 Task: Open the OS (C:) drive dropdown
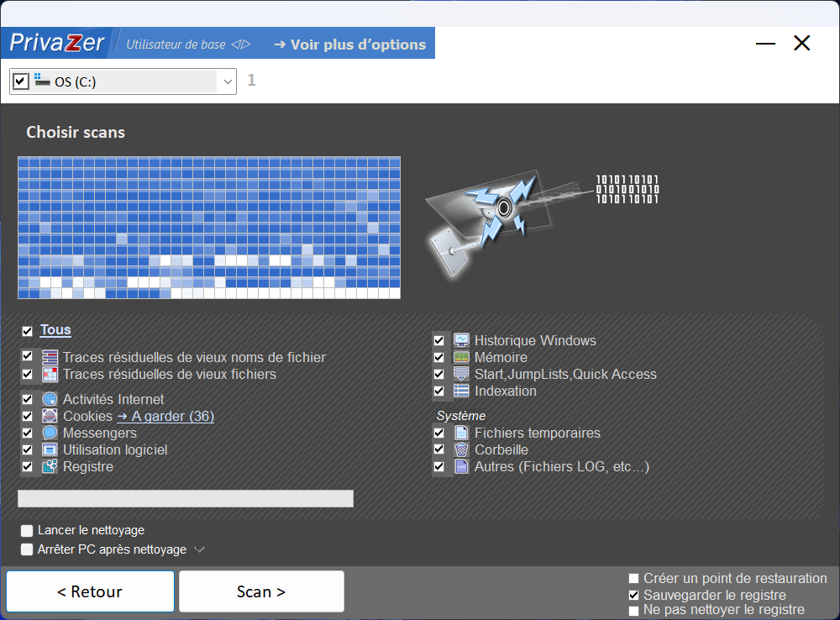point(227,81)
